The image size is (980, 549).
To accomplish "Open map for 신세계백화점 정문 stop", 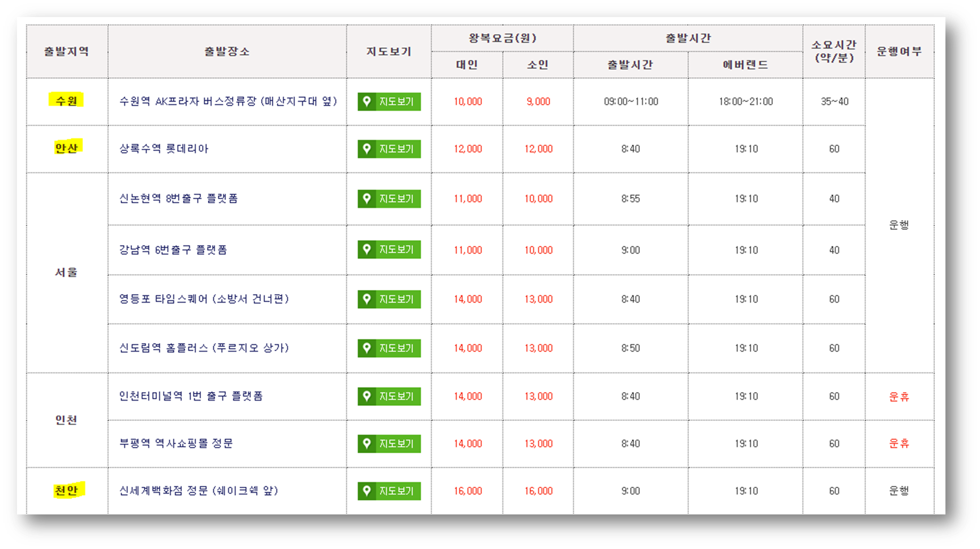I will coord(389,491).
